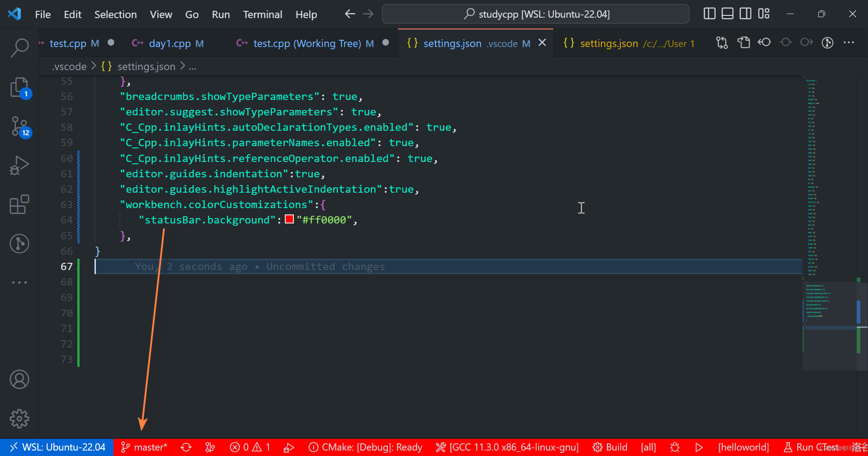This screenshot has width=868, height=456.
Task: Open the Selection menu
Action: pyautogui.click(x=116, y=14)
